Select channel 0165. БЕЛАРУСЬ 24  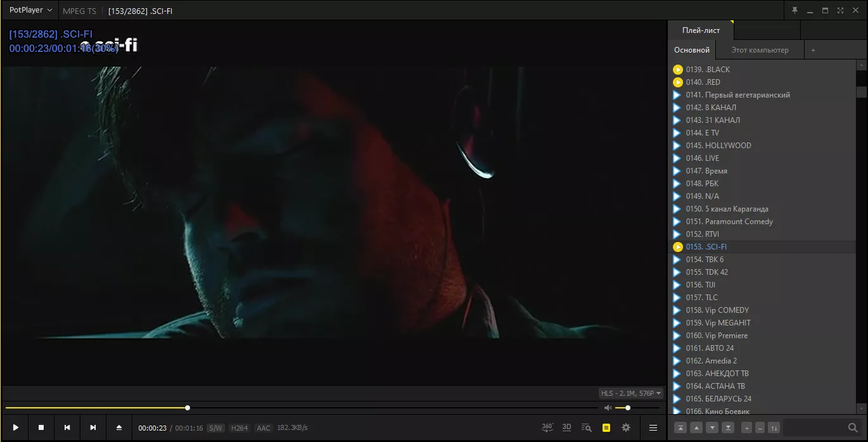763,399
